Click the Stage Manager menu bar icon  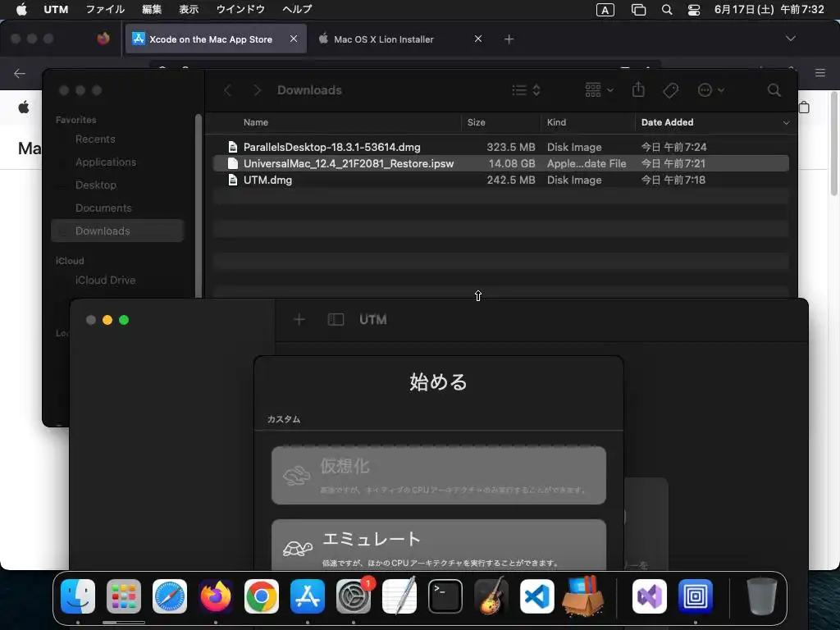tap(638, 10)
